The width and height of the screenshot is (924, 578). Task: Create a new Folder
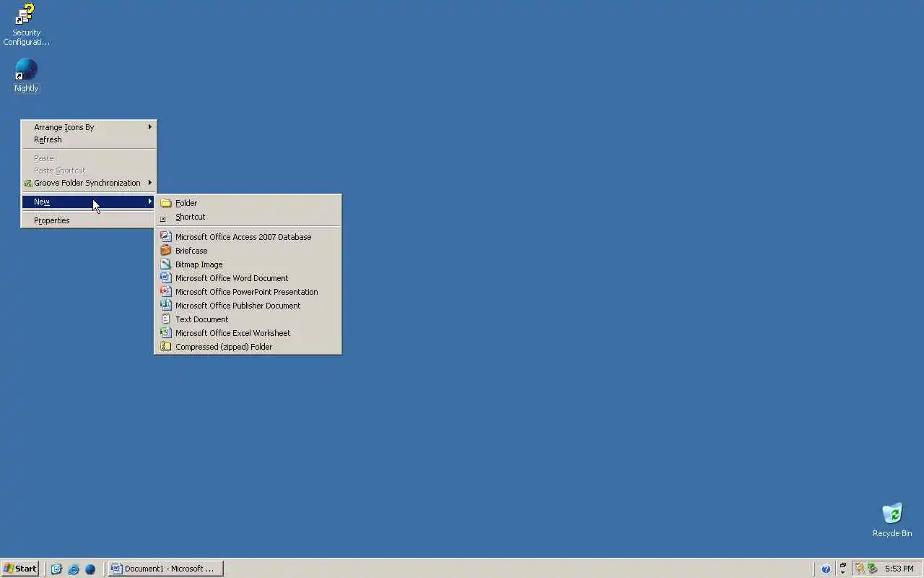point(248,203)
